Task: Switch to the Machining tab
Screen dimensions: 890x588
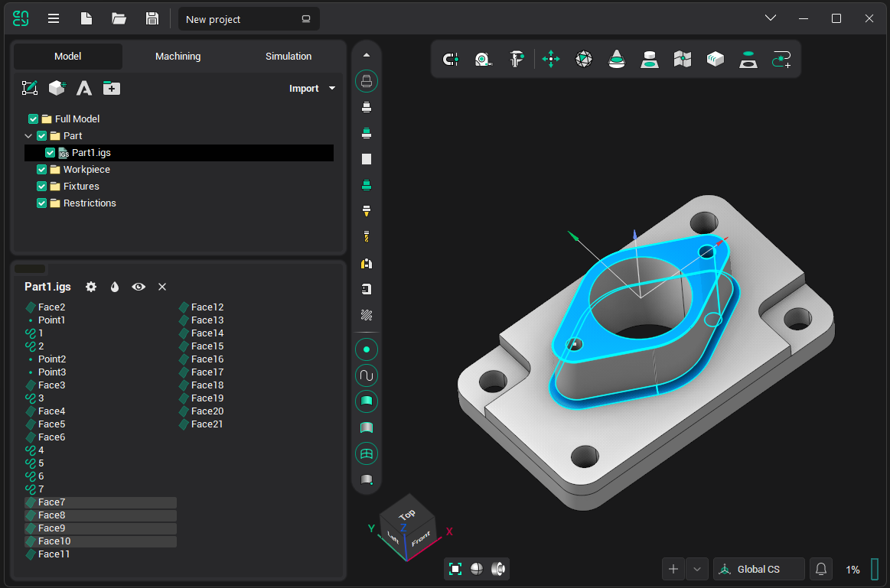Action: tap(178, 57)
